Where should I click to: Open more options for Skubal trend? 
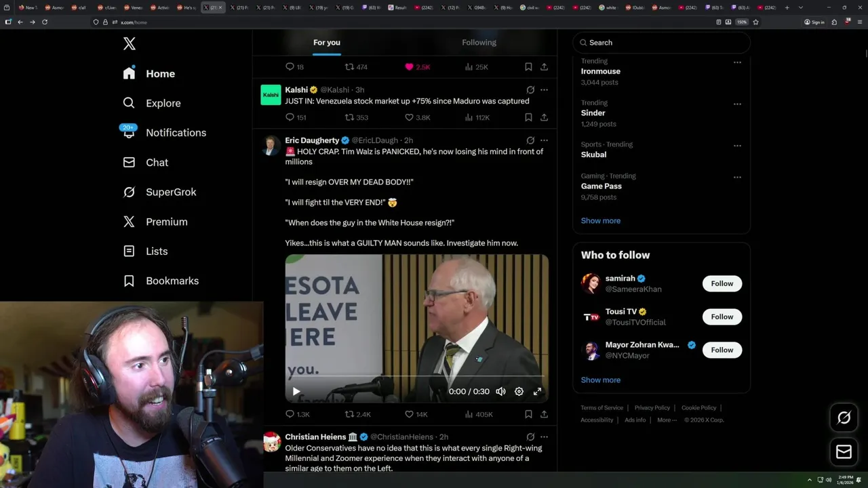[x=737, y=146]
